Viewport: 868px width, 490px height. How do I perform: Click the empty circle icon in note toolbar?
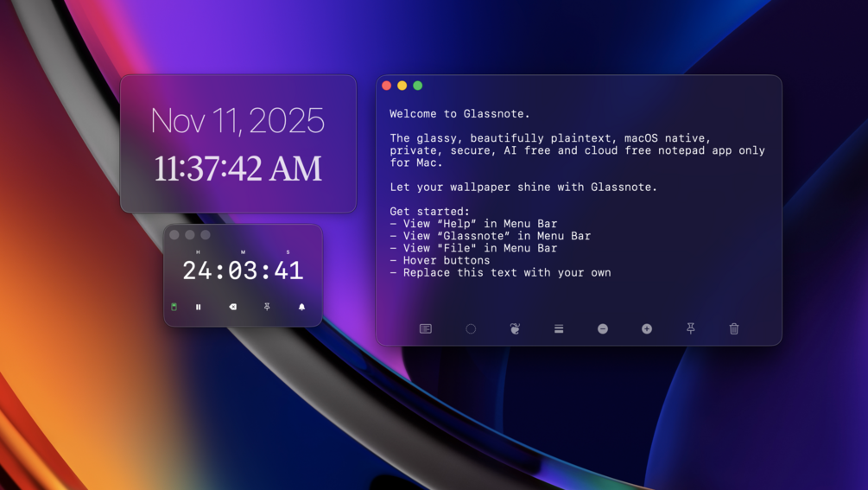click(471, 329)
